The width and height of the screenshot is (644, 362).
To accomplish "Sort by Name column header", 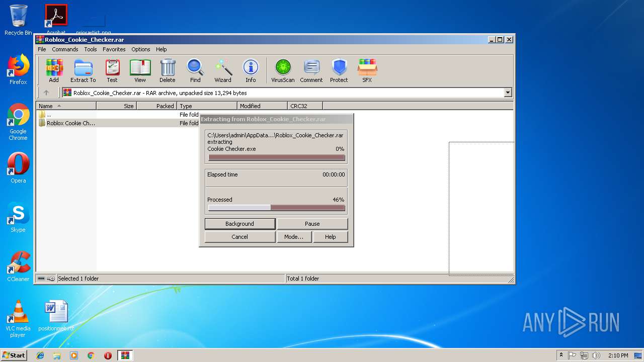I will [x=66, y=106].
